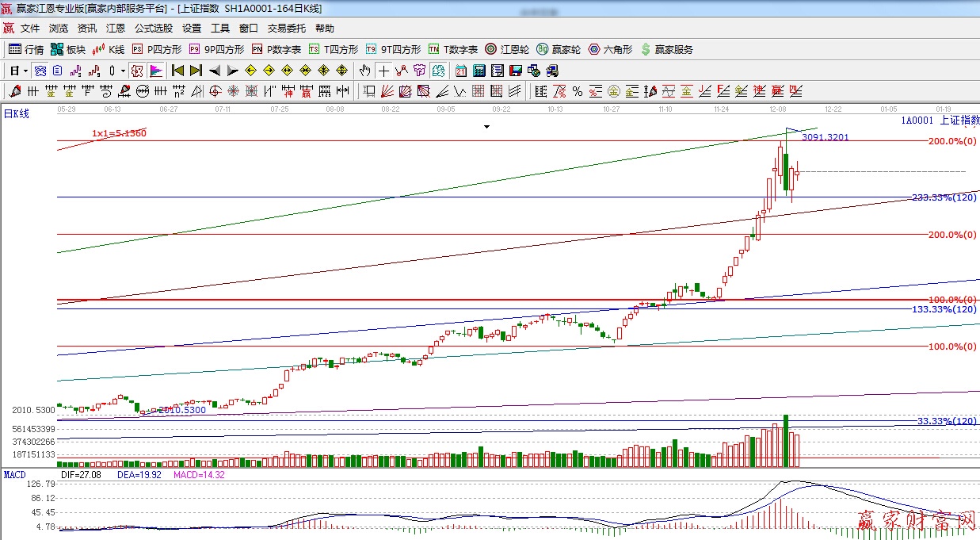Toggle the crosshair cursor tool

point(384,71)
